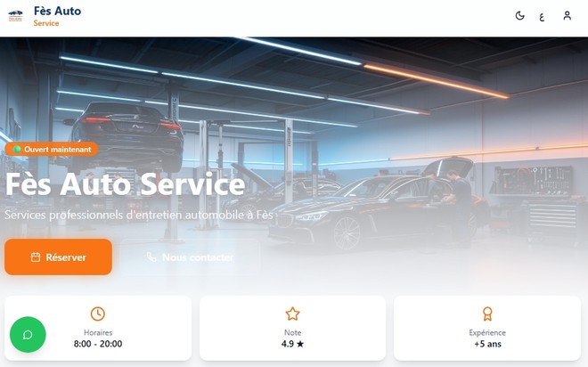Open the Note 4.9 rating card
The height and width of the screenshot is (367, 588).
coord(292,328)
